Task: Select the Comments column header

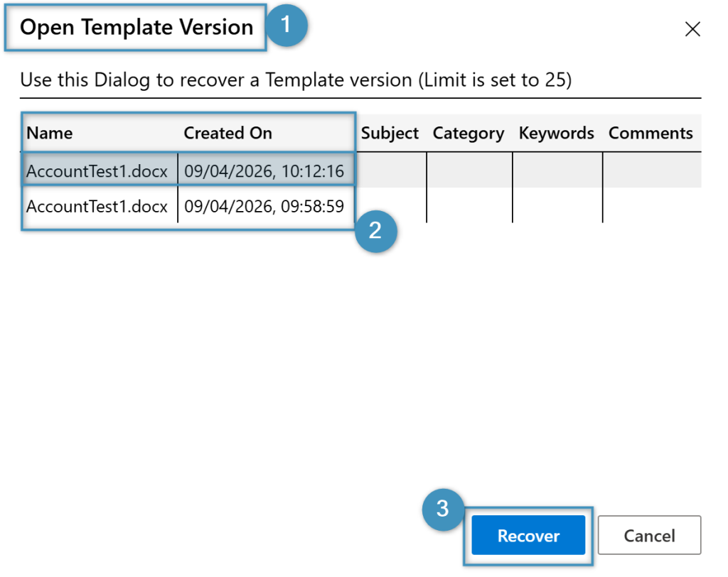Action: (x=651, y=133)
